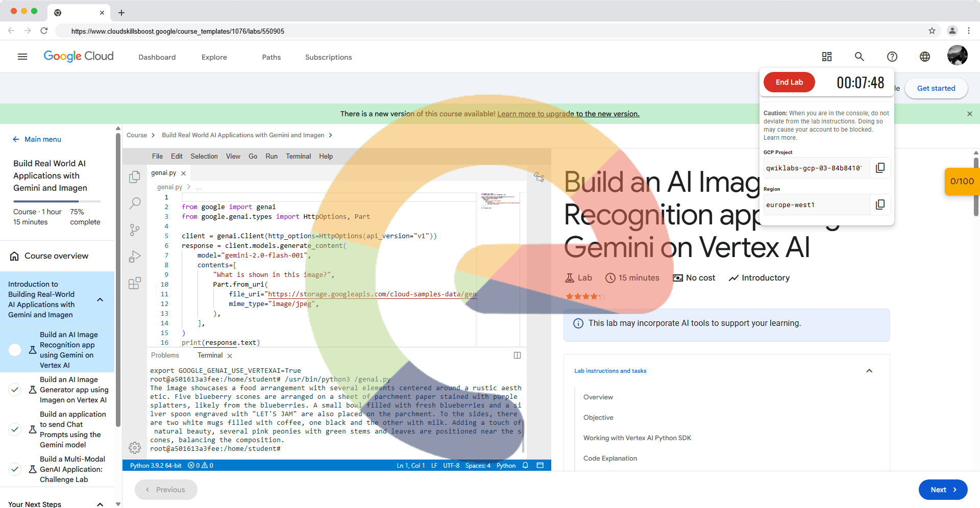Open the Search magnifier in editor activity bar
Screen dimensions: 980x508
pos(135,204)
